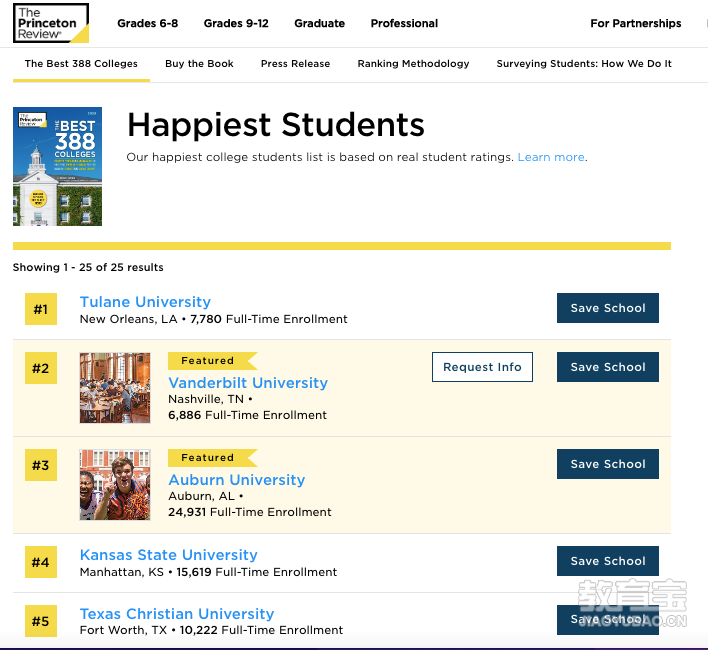Open Auburn University page

(x=237, y=480)
